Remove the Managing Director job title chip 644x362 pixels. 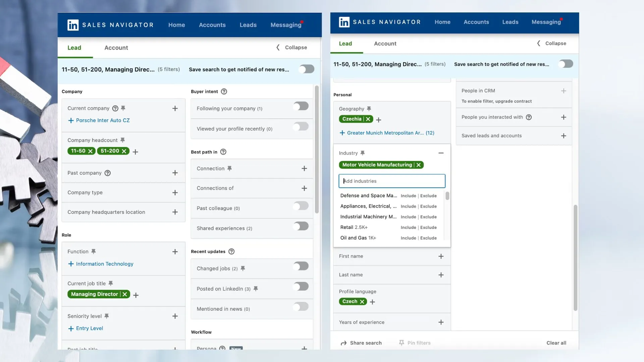pos(125,294)
